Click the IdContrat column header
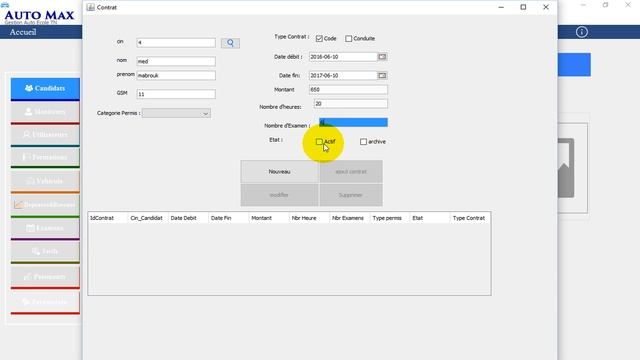This screenshot has height=360, width=640. (108, 218)
